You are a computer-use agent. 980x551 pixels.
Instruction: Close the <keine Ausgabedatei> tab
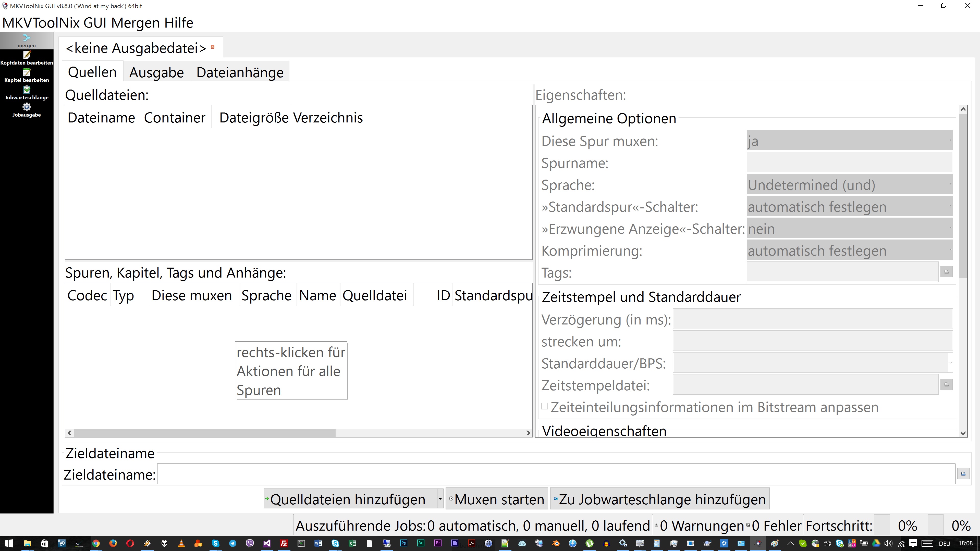tap(213, 47)
